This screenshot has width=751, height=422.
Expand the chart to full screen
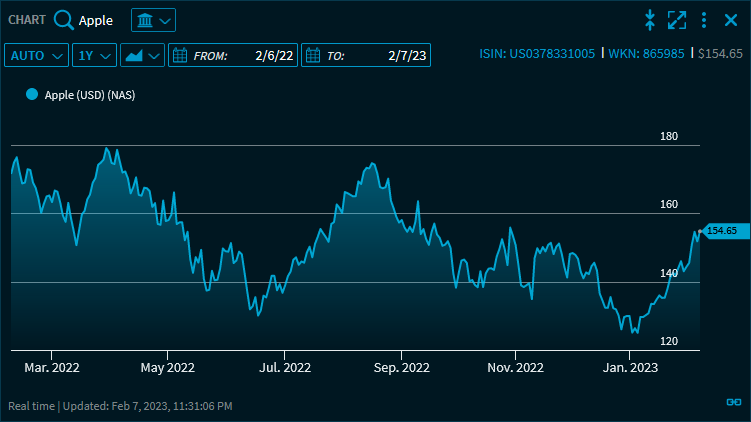click(677, 20)
